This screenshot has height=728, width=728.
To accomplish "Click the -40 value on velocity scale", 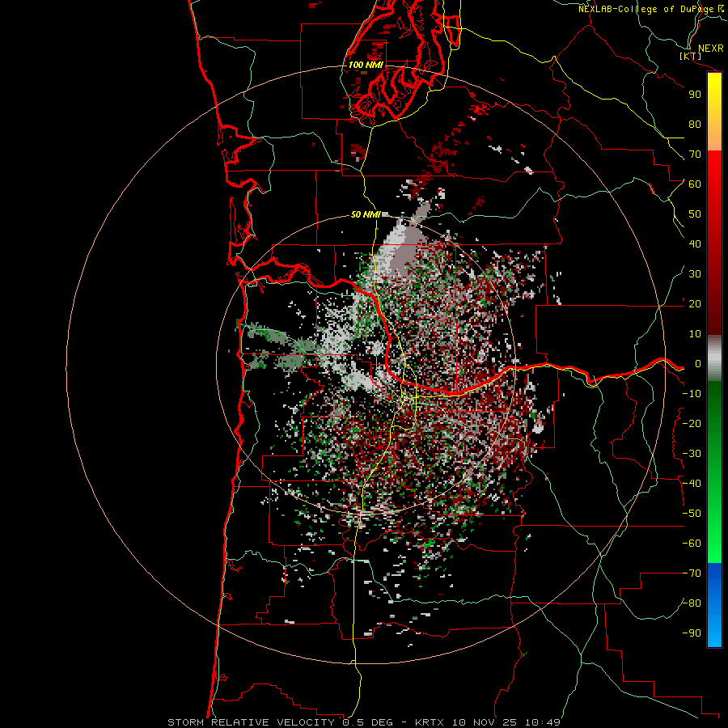I will [x=692, y=484].
